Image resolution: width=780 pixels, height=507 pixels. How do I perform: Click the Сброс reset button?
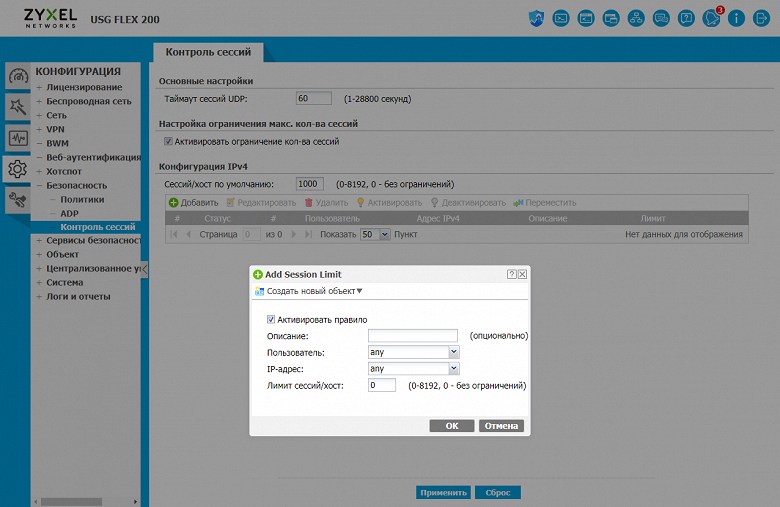497,493
